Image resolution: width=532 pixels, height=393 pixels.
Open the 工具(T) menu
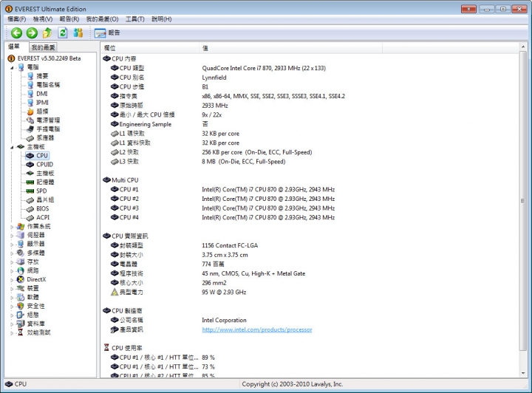tap(135, 19)
